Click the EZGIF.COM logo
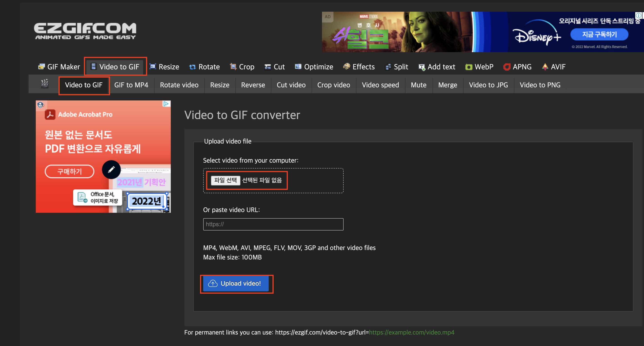644x346 pixels. (85, 31)
